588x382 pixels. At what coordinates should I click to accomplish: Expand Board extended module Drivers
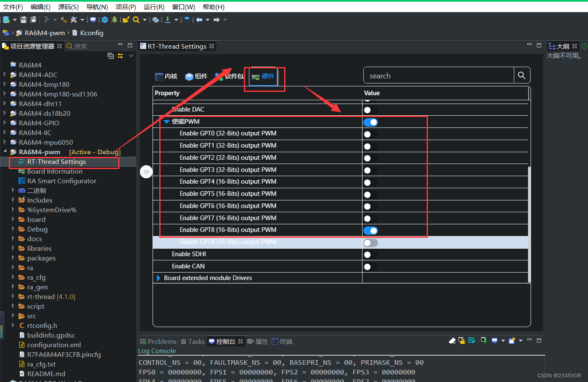coord(158,278)
